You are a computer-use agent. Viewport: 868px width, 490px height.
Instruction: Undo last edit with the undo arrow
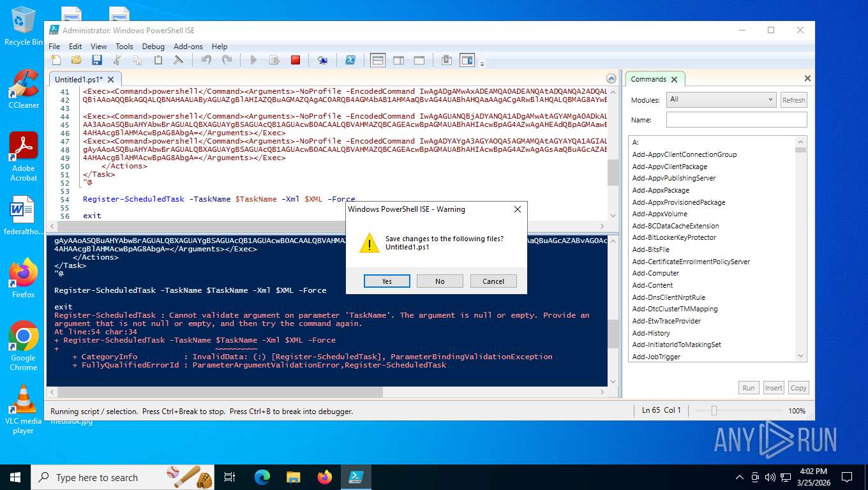[x=206, y=60]
